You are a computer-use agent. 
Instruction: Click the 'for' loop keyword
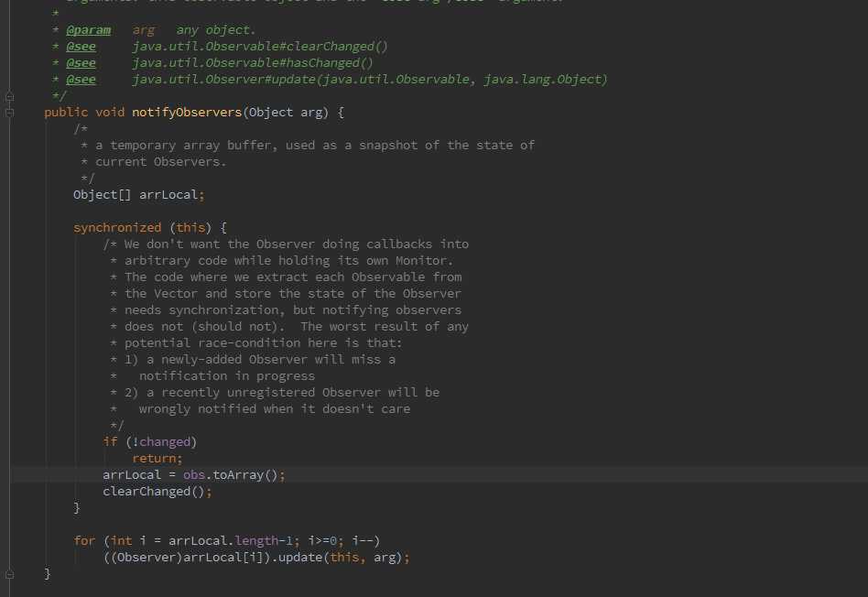[84, 542]
